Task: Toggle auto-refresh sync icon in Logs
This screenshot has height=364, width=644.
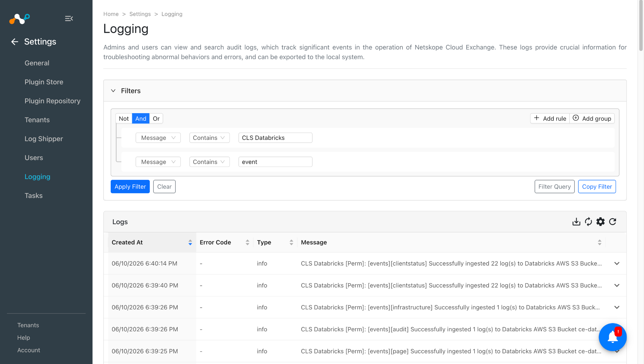Action: pyautogui.click(x=588, y=222)
